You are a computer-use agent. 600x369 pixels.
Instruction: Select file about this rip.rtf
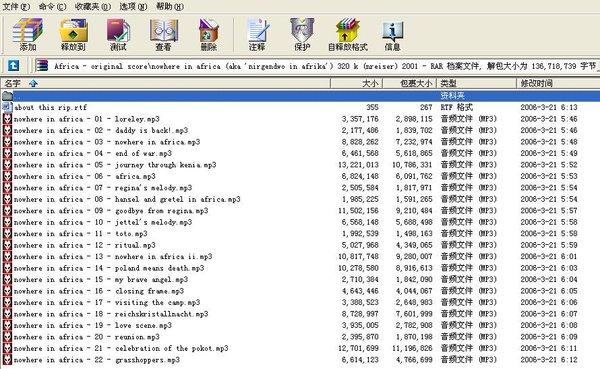(x=51, y=107)
